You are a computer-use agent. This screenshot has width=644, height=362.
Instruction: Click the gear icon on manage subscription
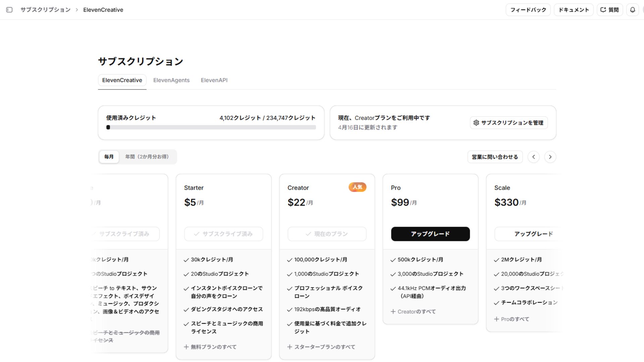click(x=476, y=123)
